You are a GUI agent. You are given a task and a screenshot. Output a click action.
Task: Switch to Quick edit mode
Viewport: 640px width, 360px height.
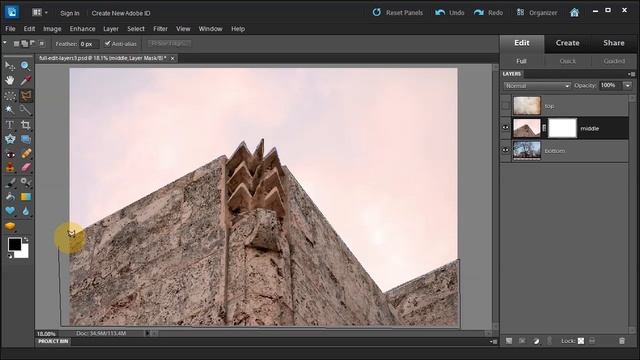567,61
